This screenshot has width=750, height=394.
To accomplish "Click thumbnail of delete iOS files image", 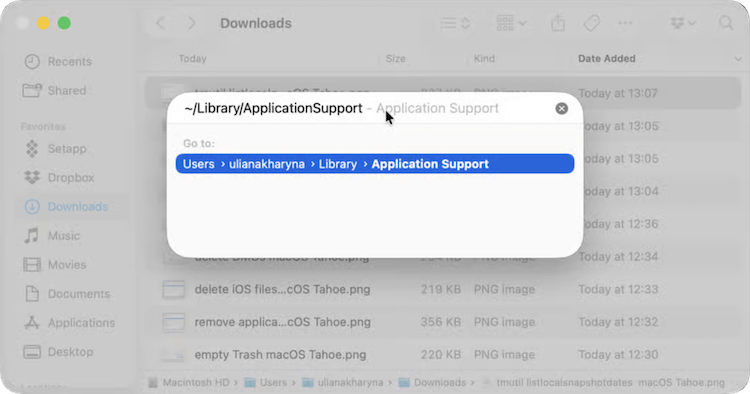I will (173, 290).
